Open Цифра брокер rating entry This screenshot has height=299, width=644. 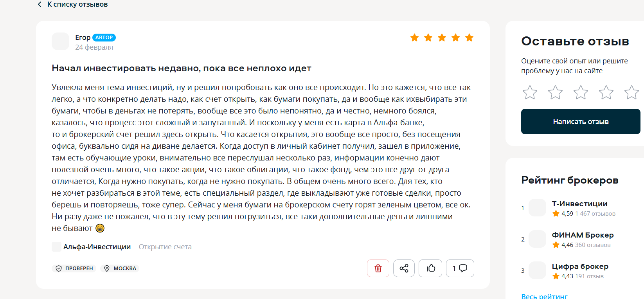pyautogui.click(x=580, y=267)
